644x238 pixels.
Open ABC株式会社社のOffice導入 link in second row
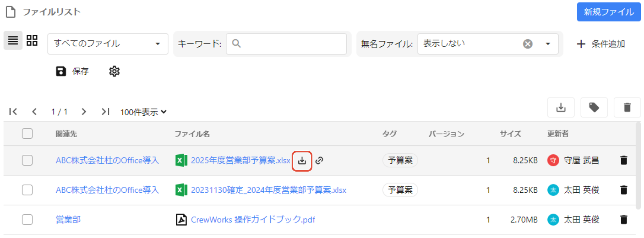tap(107, 190)
